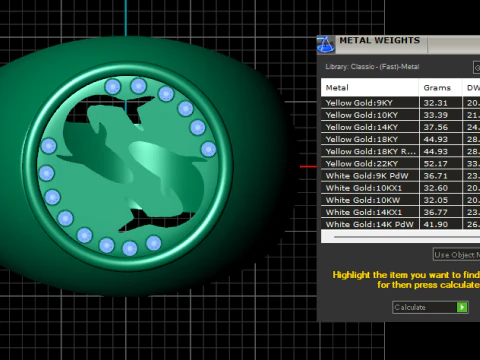Click the 33.39 grams value
Image resolution: width=480 pixels, height=360 pixels.
(x=435, y=115)
